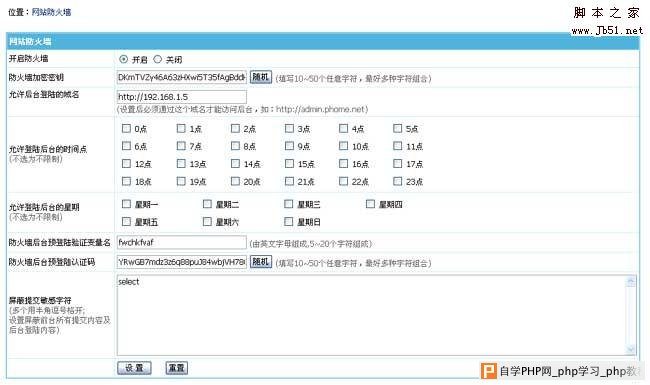Check the 6点 checkbox

pyautogui.click(x=126, y=146)
